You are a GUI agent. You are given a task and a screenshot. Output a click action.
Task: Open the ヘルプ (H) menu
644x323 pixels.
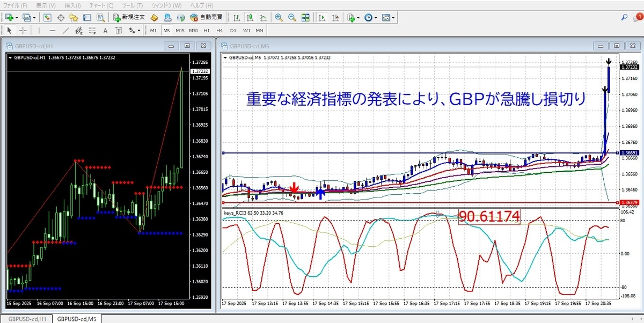tap(202, 5)
